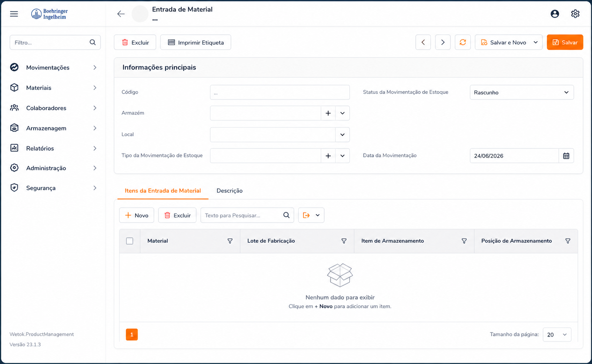The width and height of the screenshot is (592, 364).
Task: Open the Tipo da Movimentação dropdown arrow
Action: [x=342, y=156]
